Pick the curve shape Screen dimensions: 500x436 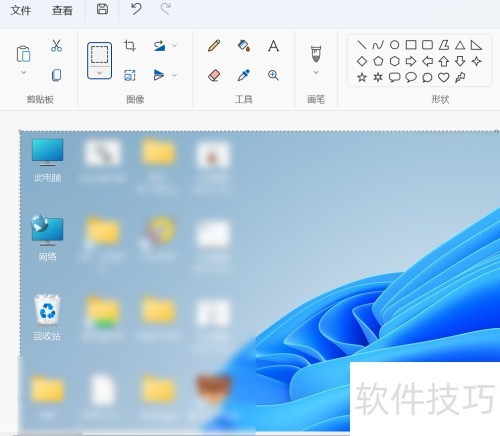click(x=378, y=45)
